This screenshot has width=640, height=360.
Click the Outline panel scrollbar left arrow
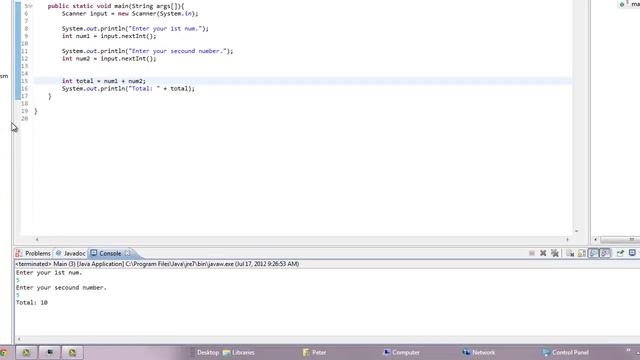click(x=596, y=239)
